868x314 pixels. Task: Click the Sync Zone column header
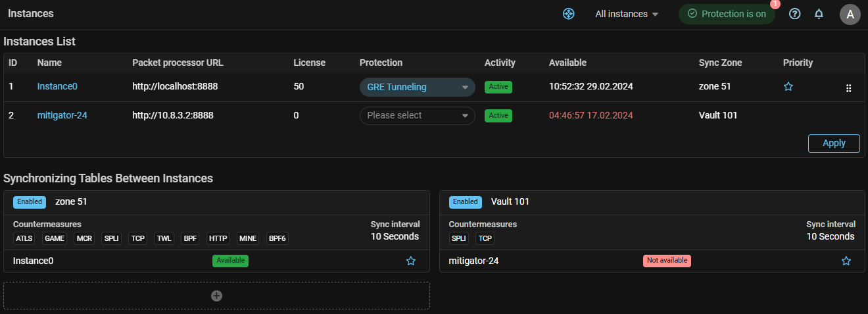720,63
